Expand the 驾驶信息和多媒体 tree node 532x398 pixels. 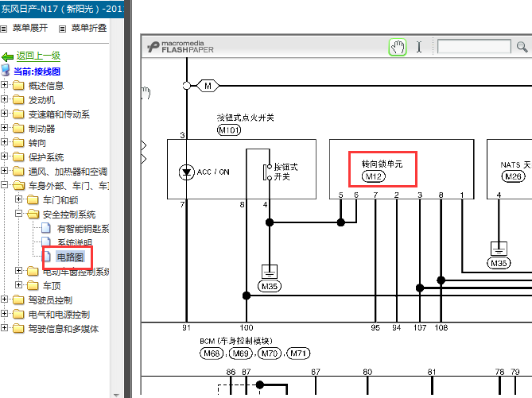(4, 327)
